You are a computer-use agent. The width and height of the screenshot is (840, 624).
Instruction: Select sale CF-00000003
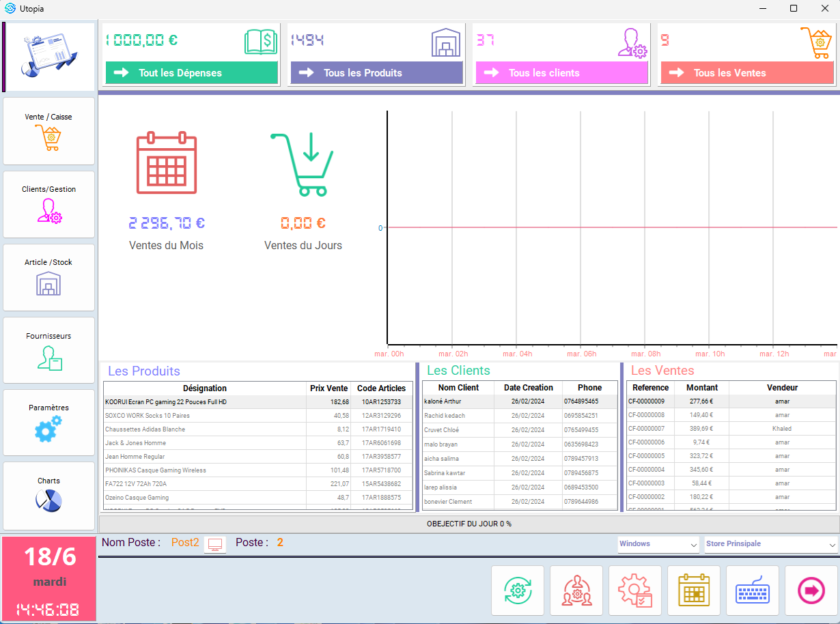(731, 483)
